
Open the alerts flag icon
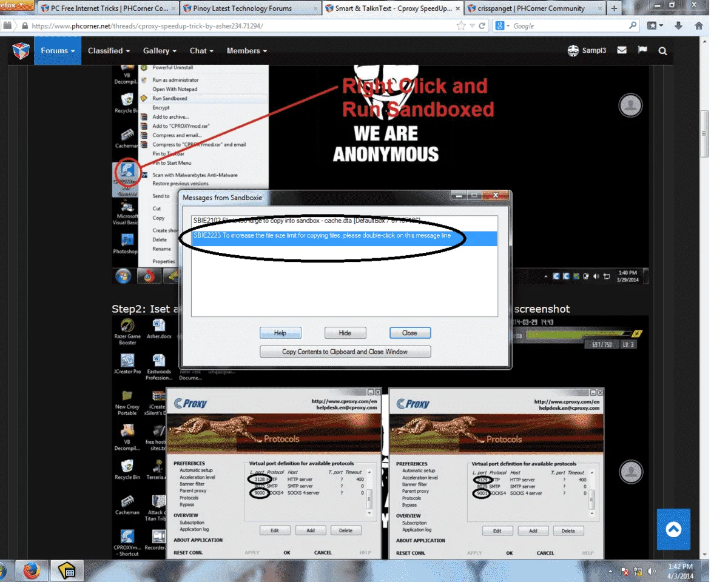pos(642,51)
